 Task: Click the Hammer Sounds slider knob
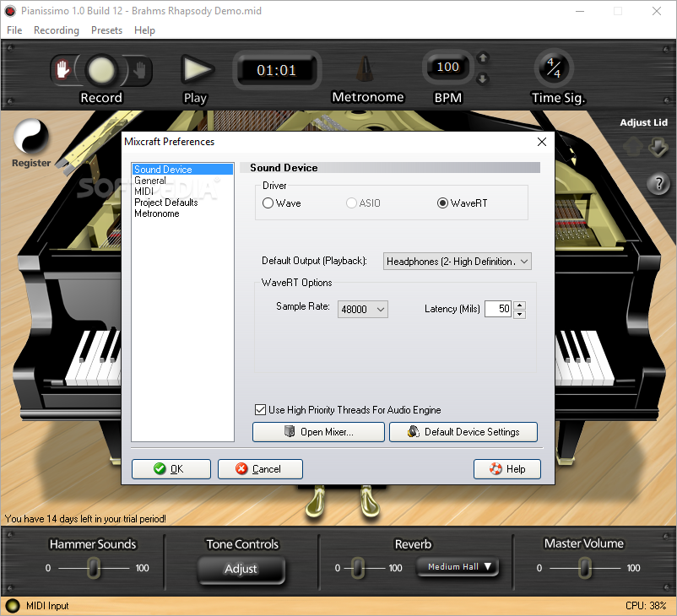tap(93, 568)
